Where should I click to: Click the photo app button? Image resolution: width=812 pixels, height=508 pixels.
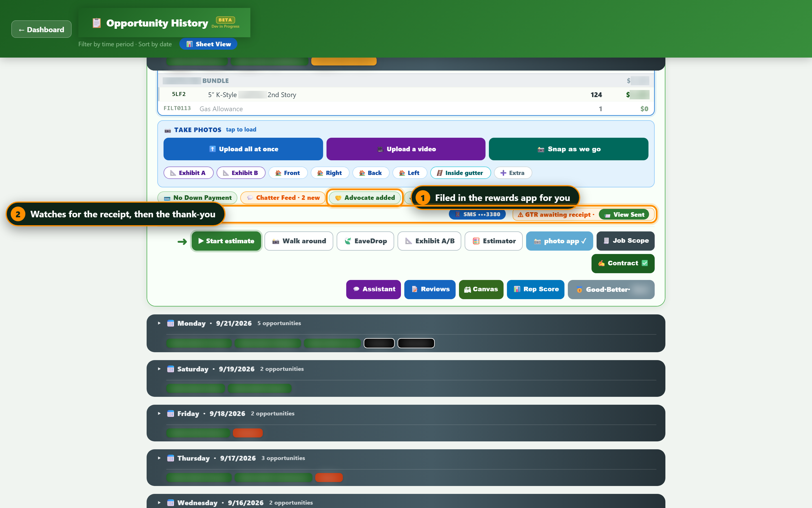[x=559, y=241]
